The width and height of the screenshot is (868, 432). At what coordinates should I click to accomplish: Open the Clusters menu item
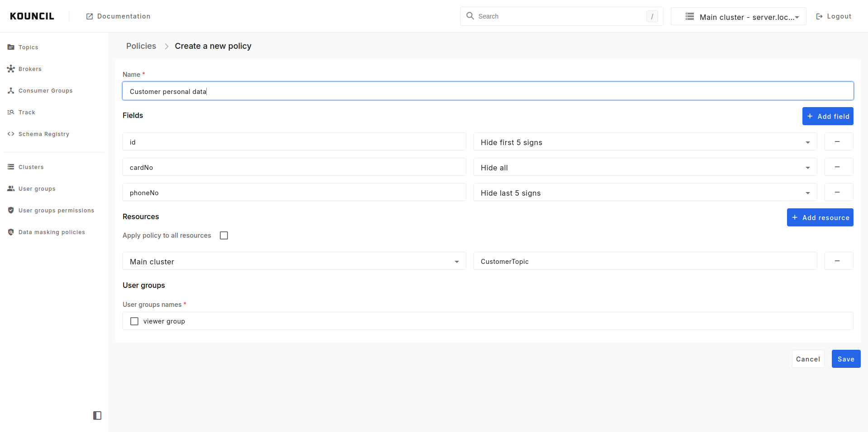pos(31,167)
